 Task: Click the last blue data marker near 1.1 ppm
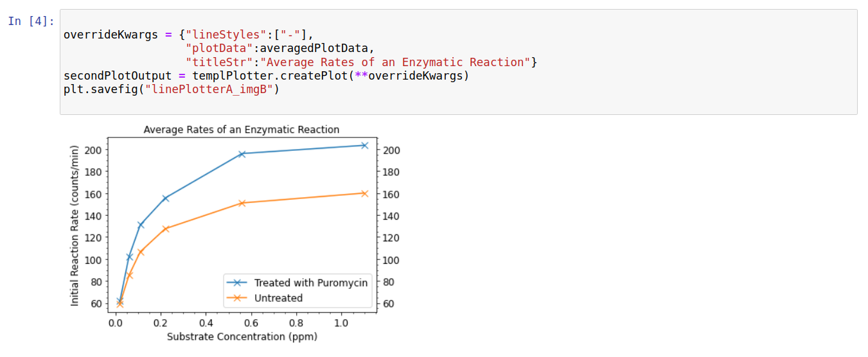(x=364, y=145)
